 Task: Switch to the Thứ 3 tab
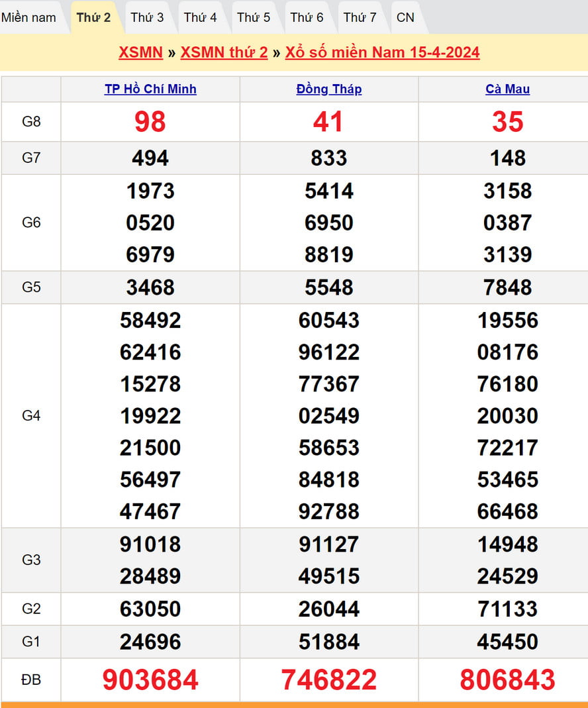pos(147,17)
